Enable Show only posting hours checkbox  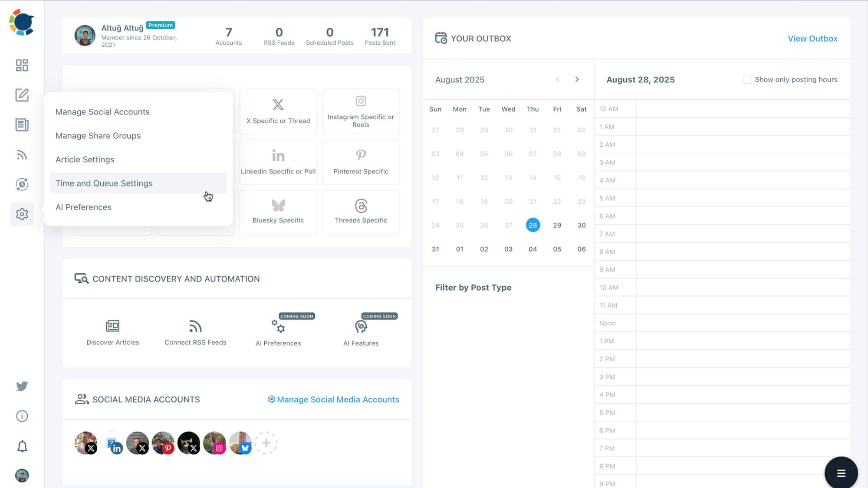(747, 79)
